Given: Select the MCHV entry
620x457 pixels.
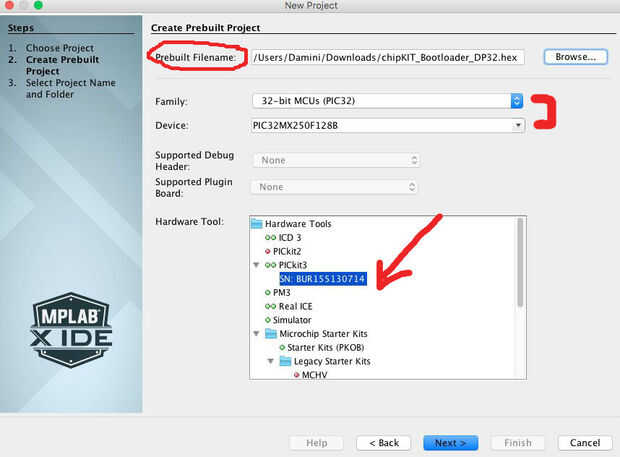Looking at the screenshot, I should pyautogui.click(x=314, y=375).
